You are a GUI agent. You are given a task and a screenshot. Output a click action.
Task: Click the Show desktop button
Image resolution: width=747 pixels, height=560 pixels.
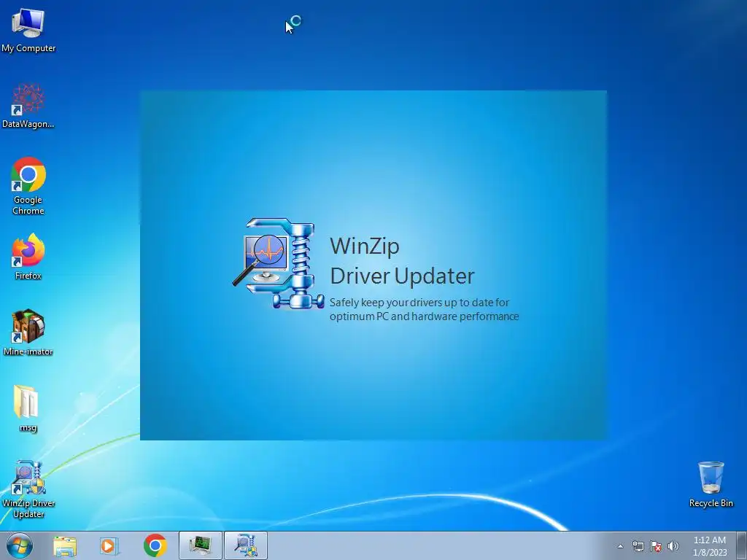(x=741, y=545)
